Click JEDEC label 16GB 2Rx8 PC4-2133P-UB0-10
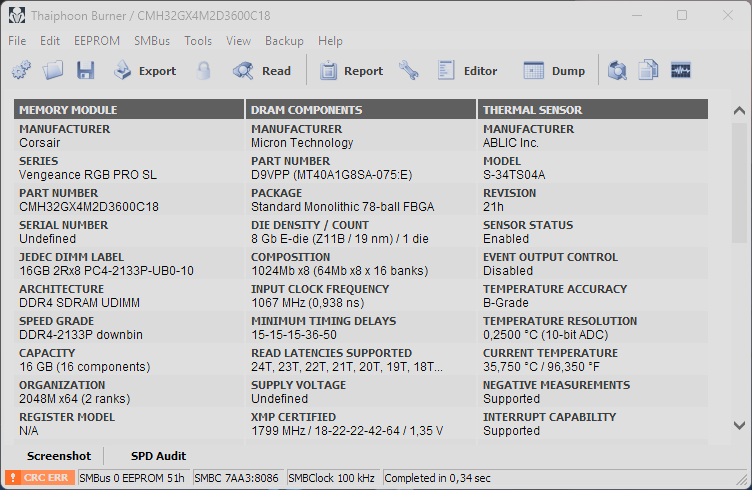This screenshot has height=490, width=752. pyautogui.click(x=106, y=271)
